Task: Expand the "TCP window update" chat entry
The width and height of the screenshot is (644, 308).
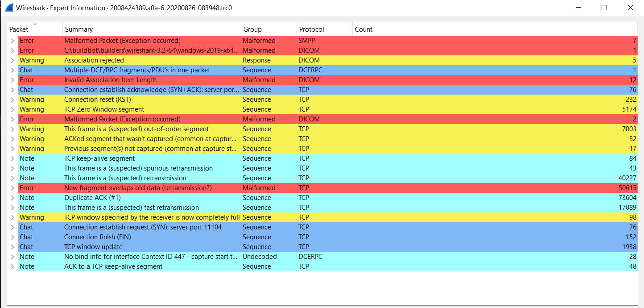Action: point(12,246)
